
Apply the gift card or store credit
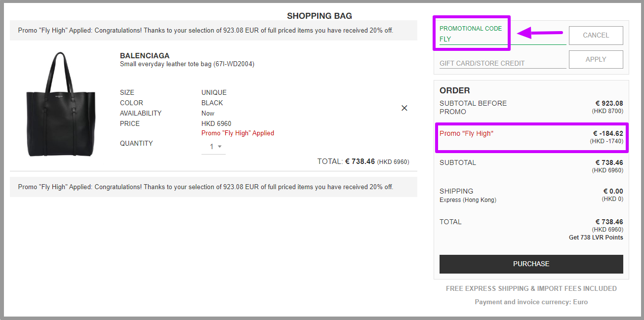pyautogui.click(x=596, y=59)
